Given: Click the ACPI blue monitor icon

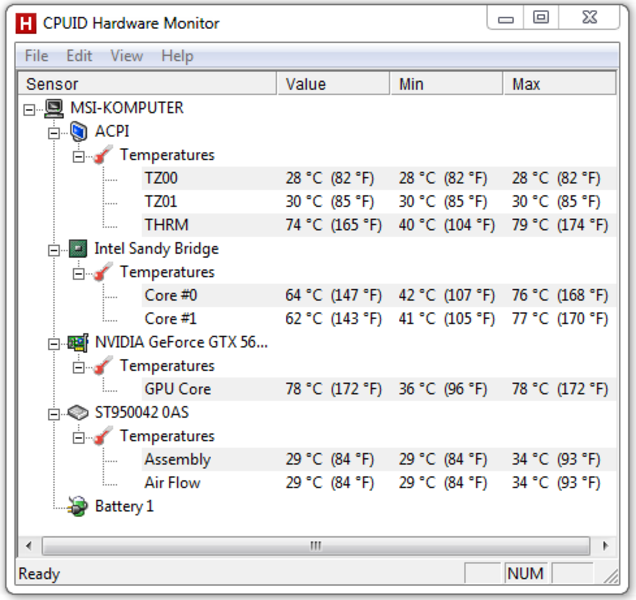Looking at the screenshot, I should [x=78, y=131].
